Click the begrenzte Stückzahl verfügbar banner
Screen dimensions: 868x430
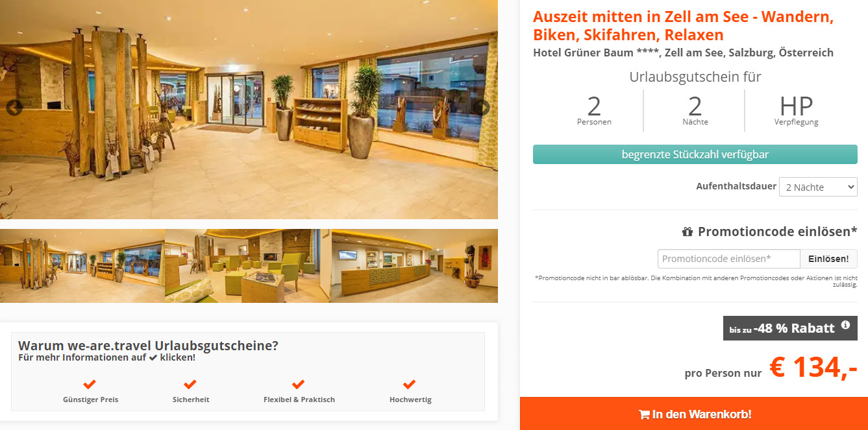[x=695, y=154]
